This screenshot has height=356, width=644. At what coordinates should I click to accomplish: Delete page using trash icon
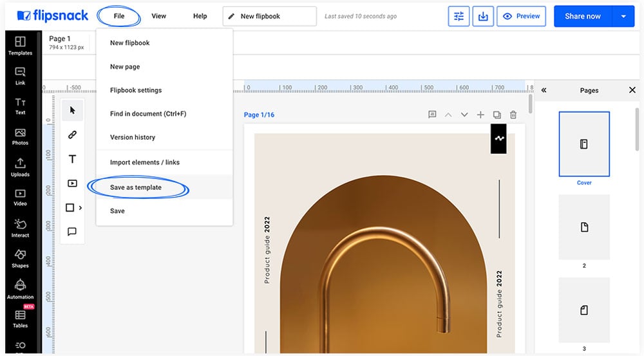513,115
